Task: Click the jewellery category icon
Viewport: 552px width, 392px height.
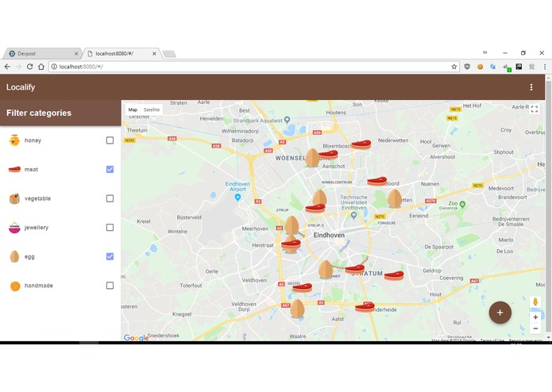Action: [14, 228]
